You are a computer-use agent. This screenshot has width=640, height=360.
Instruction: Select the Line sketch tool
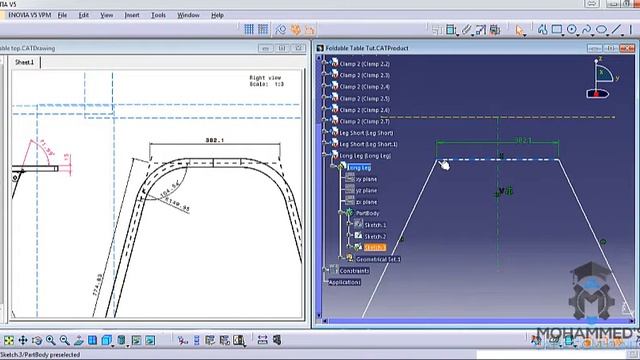616,29
